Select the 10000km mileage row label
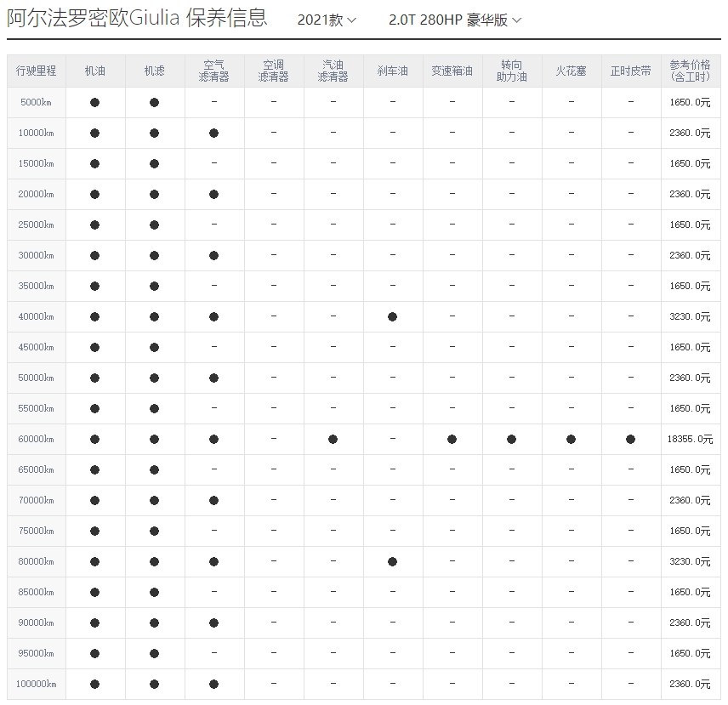The height and width of the screenshot is (705, 728). [x=37, y=134]
